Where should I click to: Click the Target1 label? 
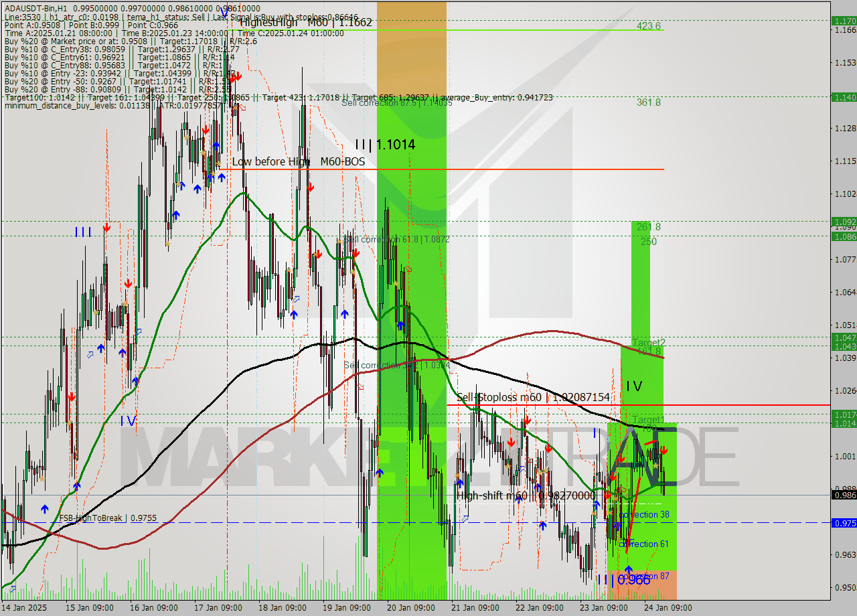click(x=649, y=419)
